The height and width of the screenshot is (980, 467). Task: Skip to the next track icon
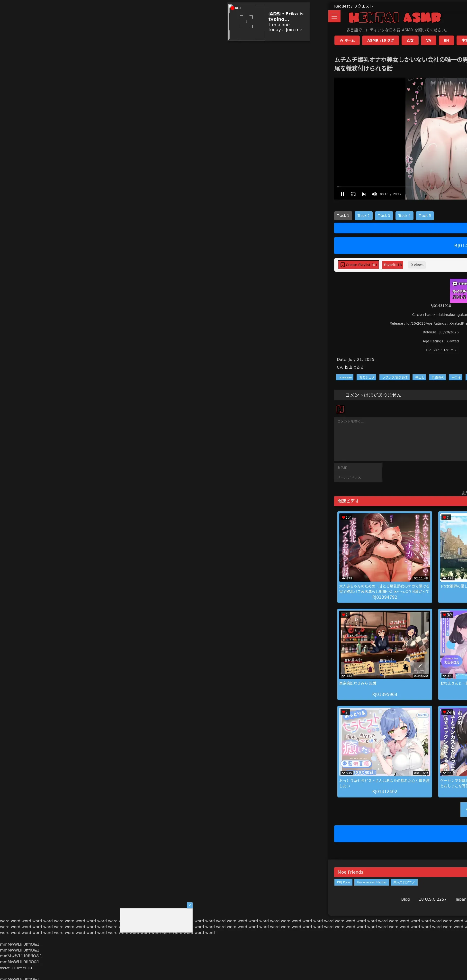(x=364, y=194)
